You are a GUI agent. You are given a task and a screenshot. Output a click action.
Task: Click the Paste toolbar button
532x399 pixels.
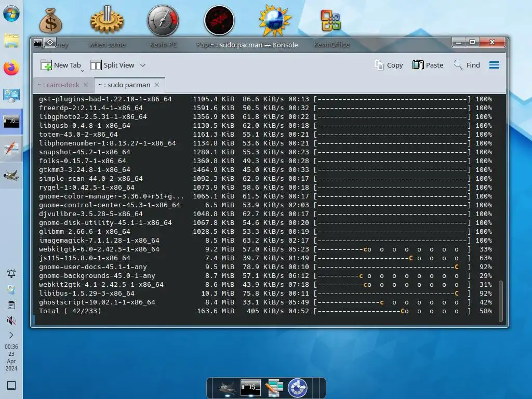click(428, 65)
